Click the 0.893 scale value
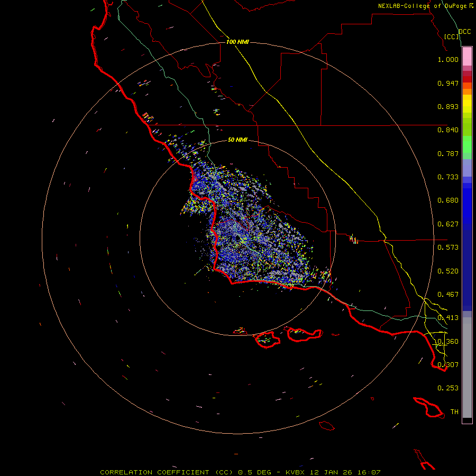This screenshot has width=476, height=476. coord(448,106)
